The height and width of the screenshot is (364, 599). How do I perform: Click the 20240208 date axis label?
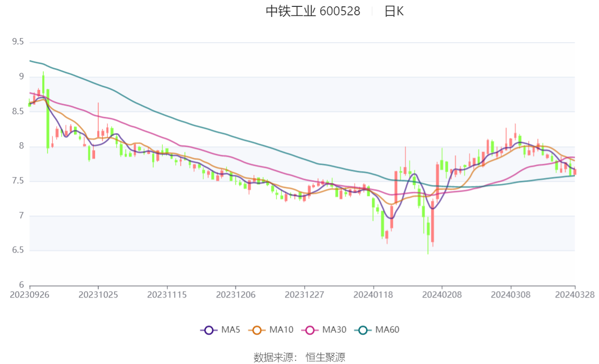442,295
